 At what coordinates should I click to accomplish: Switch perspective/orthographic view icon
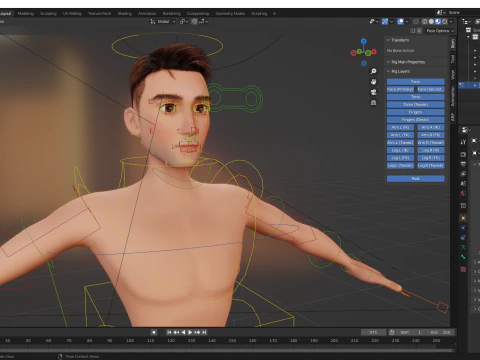tap(374, 103)
